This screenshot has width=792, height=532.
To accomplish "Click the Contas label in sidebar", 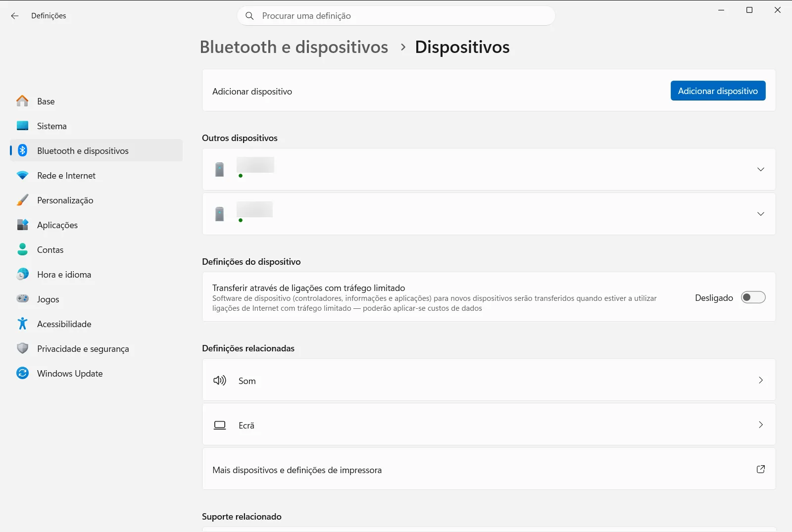I will [50, 250].
